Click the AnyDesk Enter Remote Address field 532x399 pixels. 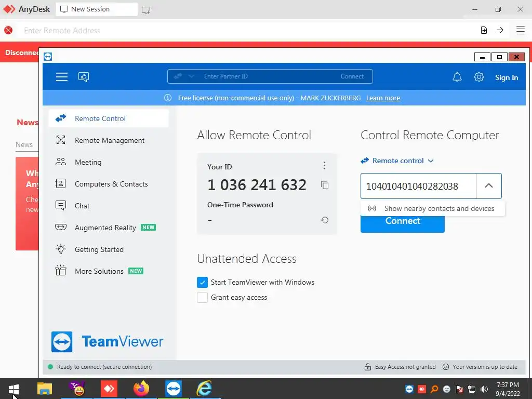click(x=248, y=30)
